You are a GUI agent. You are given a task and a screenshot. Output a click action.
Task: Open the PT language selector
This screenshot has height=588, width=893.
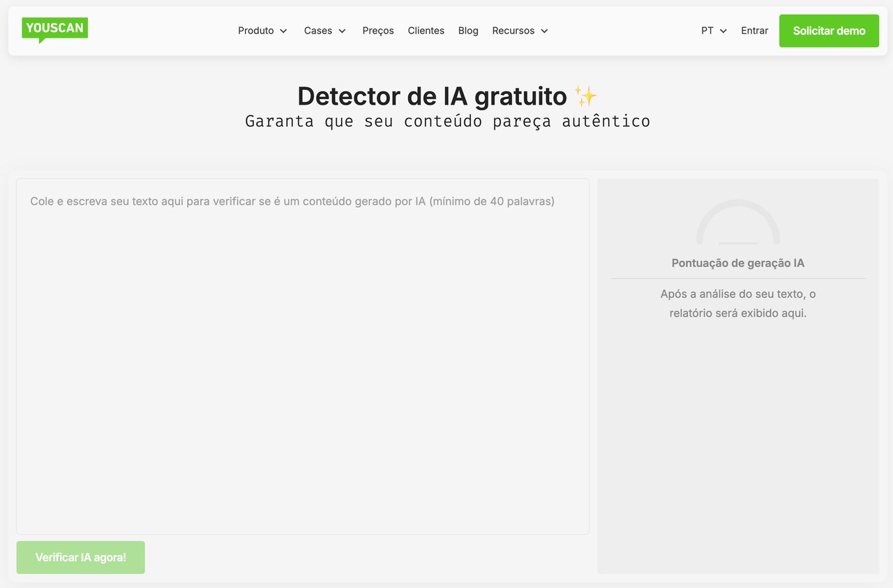pyautogui.click(x=707, y=31)
